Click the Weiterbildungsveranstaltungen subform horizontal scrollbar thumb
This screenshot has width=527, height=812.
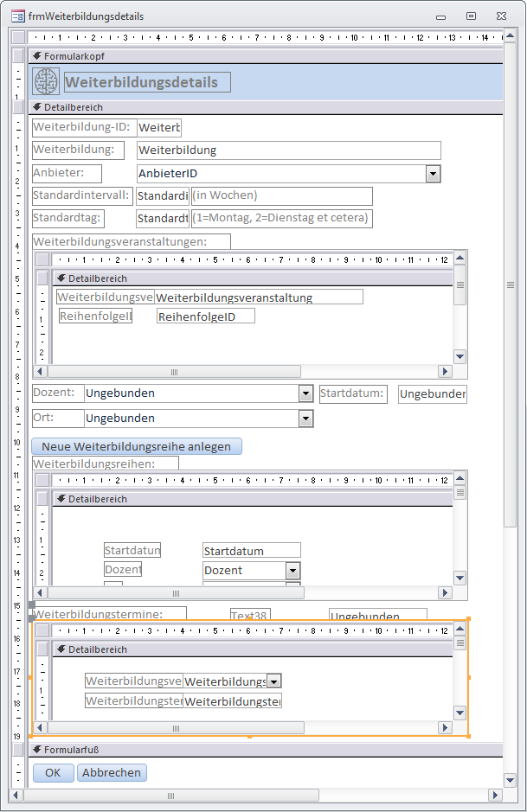[x=174, y=372]
